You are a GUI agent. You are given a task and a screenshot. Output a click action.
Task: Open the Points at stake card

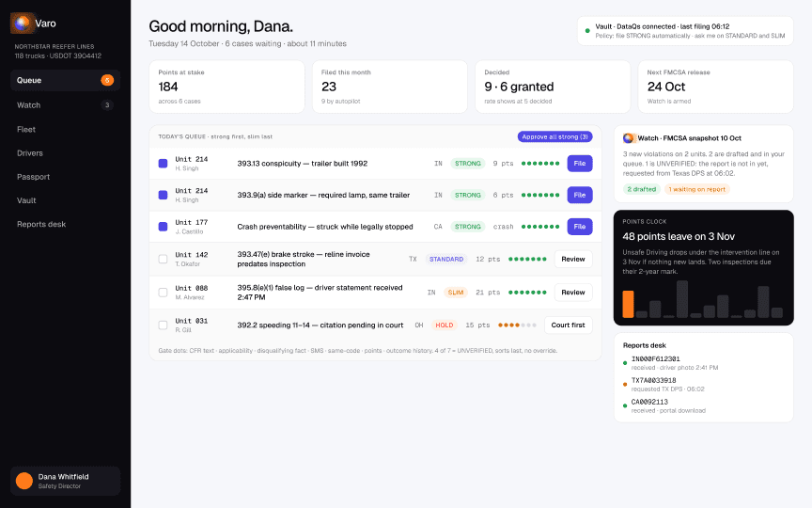point(226,87)
